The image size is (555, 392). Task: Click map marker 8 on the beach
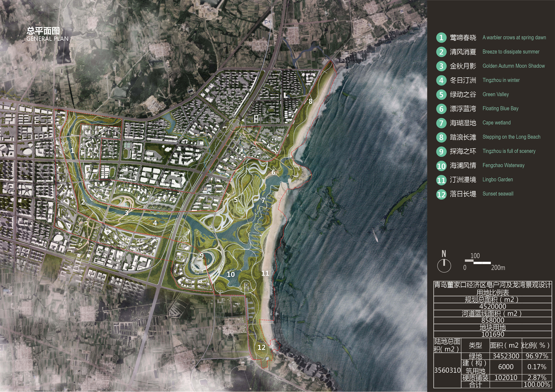point(310,101)
